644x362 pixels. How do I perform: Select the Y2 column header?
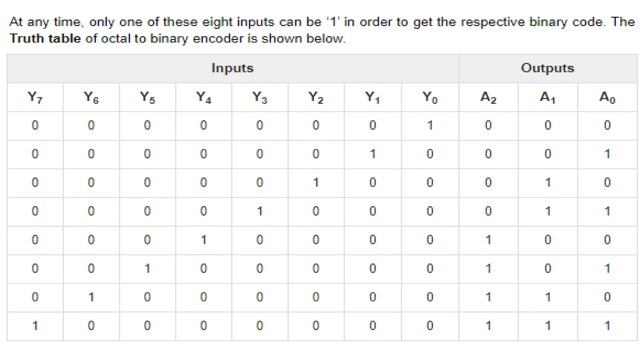316,97
